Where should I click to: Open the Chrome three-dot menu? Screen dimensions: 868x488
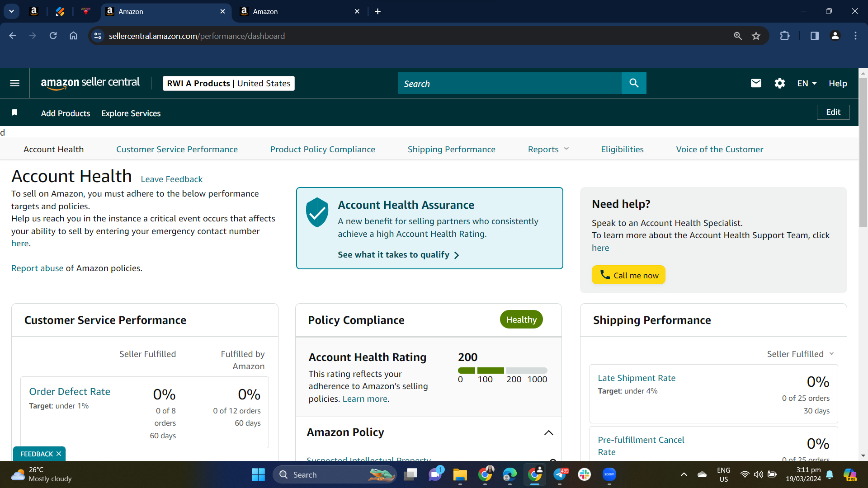[x=855, y=36]
